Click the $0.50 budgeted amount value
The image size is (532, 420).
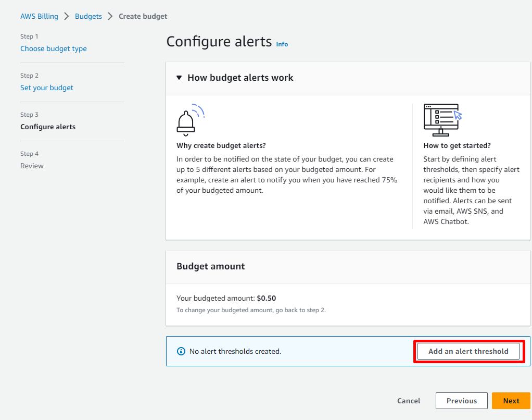(x=267, y=298)
